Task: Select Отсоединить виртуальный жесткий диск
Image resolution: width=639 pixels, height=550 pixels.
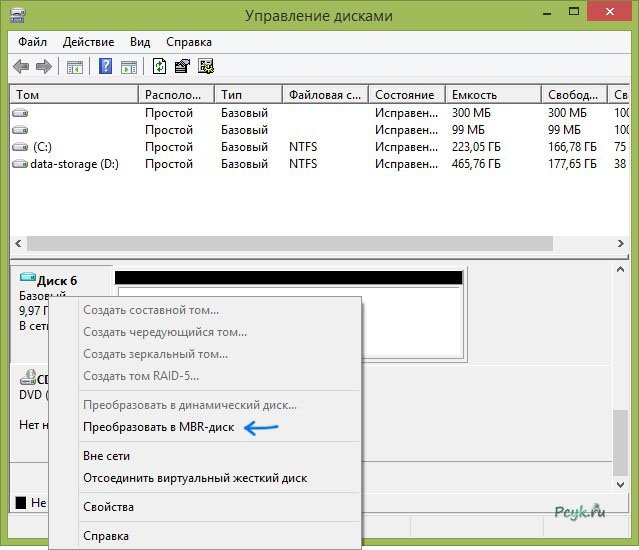Action: pyautogui.click(x=195, y=478)
